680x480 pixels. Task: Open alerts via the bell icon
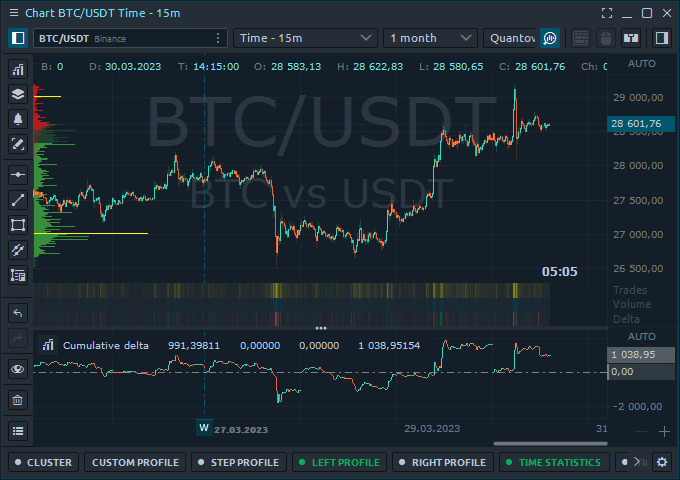pyautogui.click(x=17, y=119)
